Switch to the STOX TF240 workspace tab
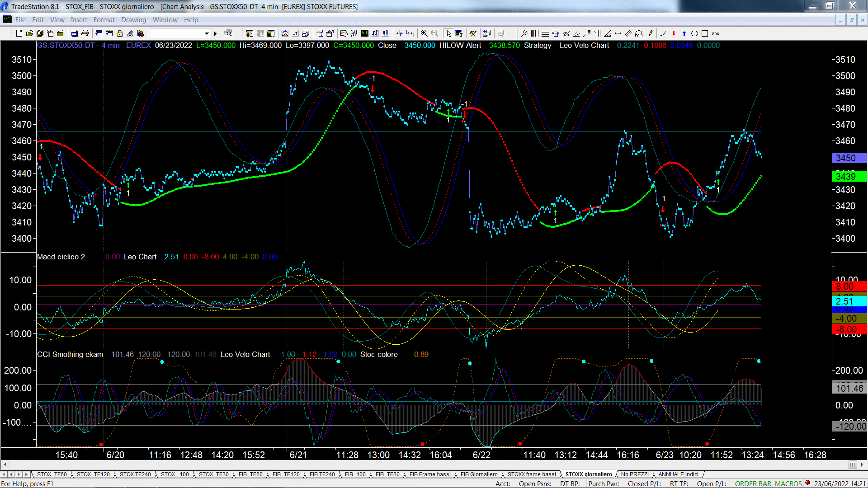Viewport: 868px width, 488px height. 135,474
